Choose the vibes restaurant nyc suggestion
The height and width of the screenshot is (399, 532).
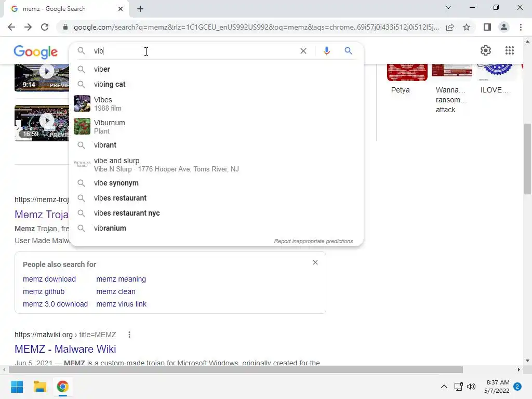[x=217, y=213]
